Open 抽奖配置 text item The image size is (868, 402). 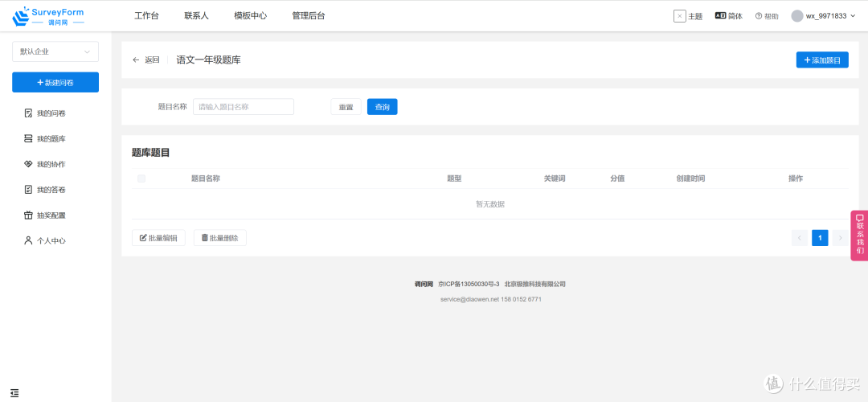point(51,215)
